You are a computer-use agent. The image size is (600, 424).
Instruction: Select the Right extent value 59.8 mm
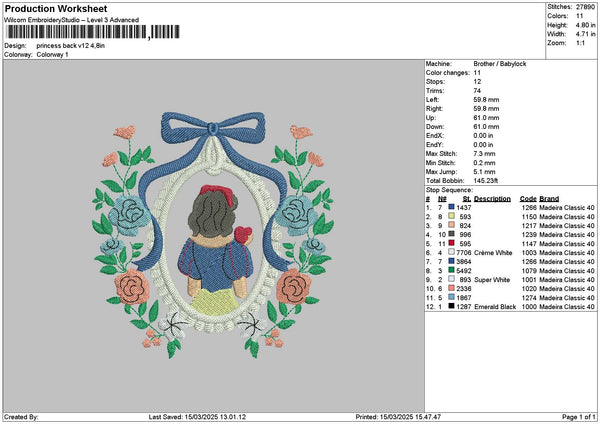[x=486, y=109]
